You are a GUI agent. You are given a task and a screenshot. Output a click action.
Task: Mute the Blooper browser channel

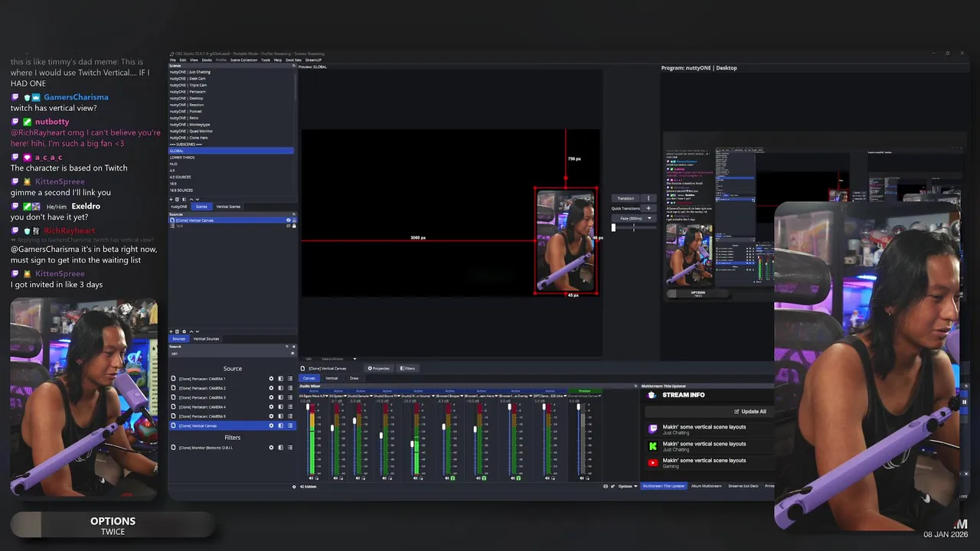tap(447, 478)
